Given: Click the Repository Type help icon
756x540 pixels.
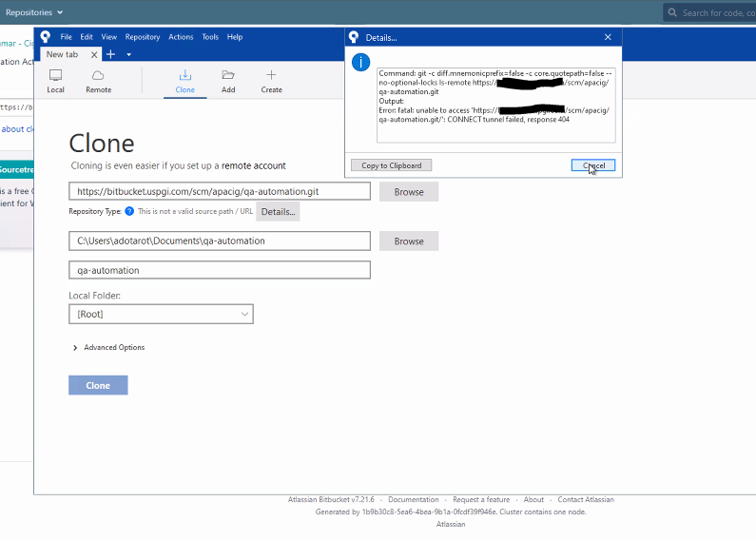Looking at the screenshot, I should click(x=129, y=211).
